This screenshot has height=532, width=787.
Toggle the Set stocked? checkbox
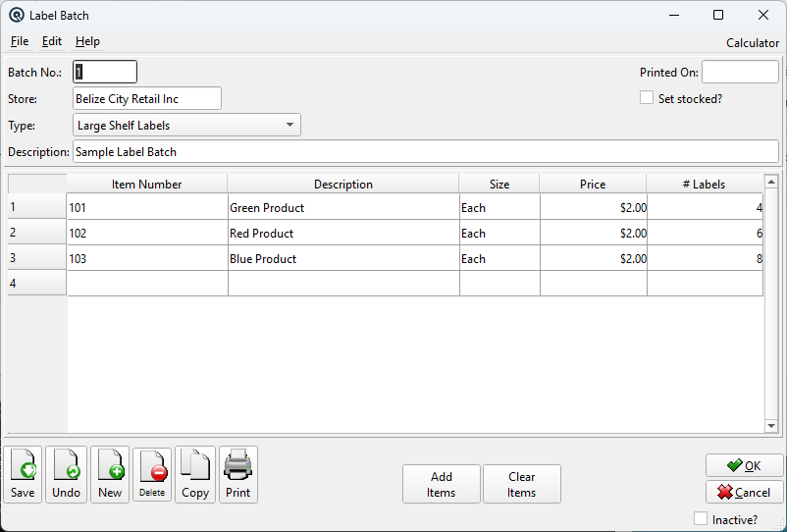(x=647, y=98)
